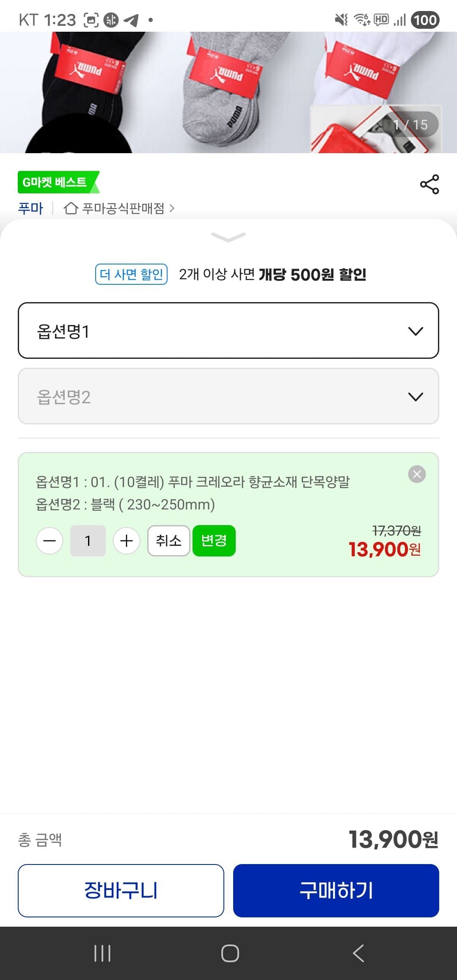
Task: Open the 옵션명2 dropdown
Action: coord(228,396)
